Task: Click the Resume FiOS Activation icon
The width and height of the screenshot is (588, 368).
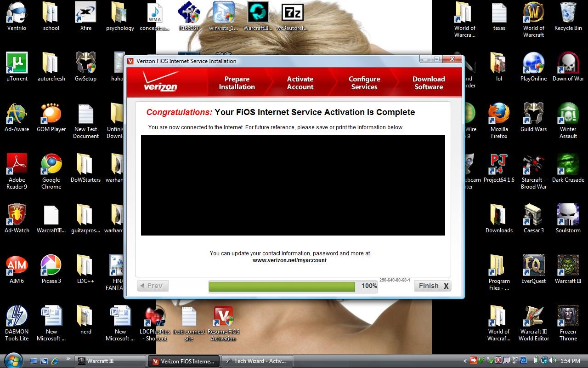Action: coord(223,323)
